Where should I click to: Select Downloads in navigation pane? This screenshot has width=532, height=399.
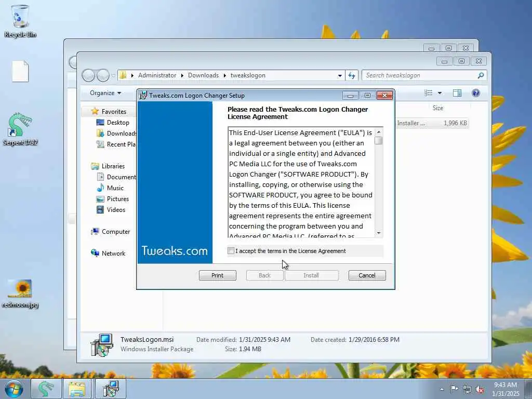116,133
